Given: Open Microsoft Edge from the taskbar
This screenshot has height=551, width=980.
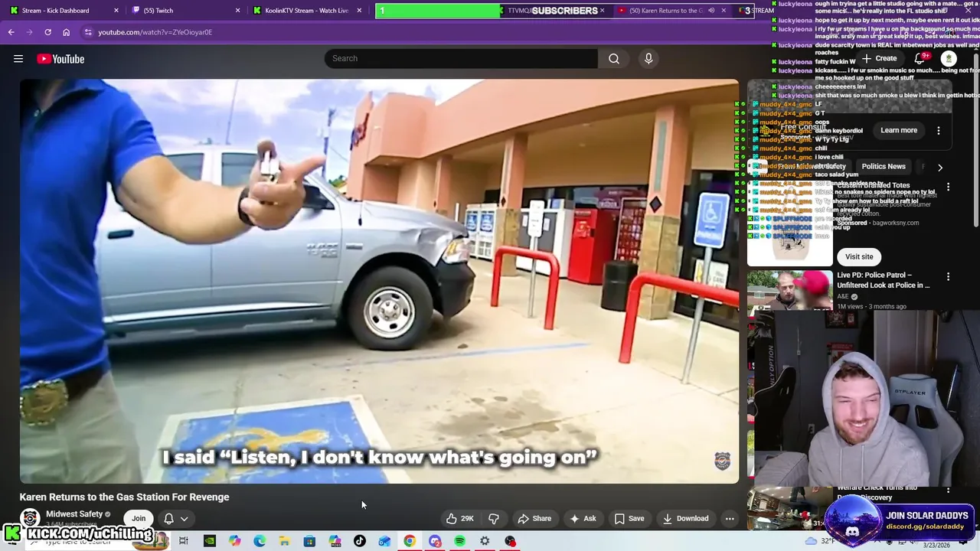Looking at the screenshot, I should click(x=260, y=541).
